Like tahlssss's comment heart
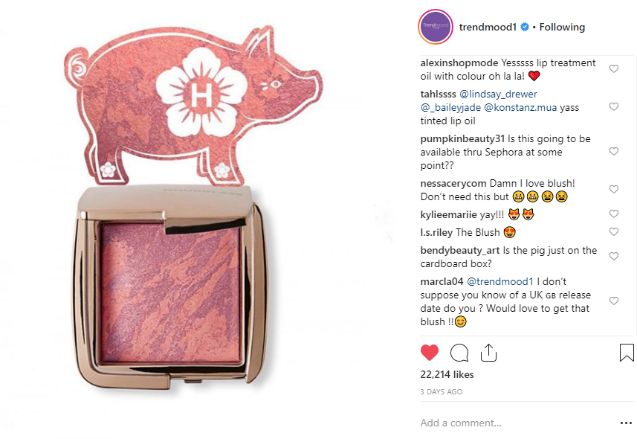Screen dimensions: 637x439 (614, 106)
